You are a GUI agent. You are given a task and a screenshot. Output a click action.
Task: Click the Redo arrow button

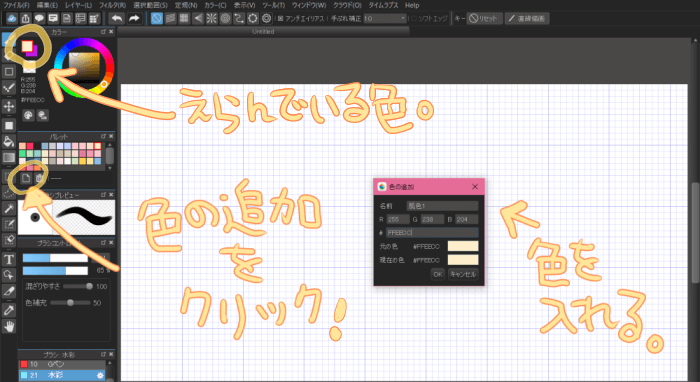[x=134, y=18]
